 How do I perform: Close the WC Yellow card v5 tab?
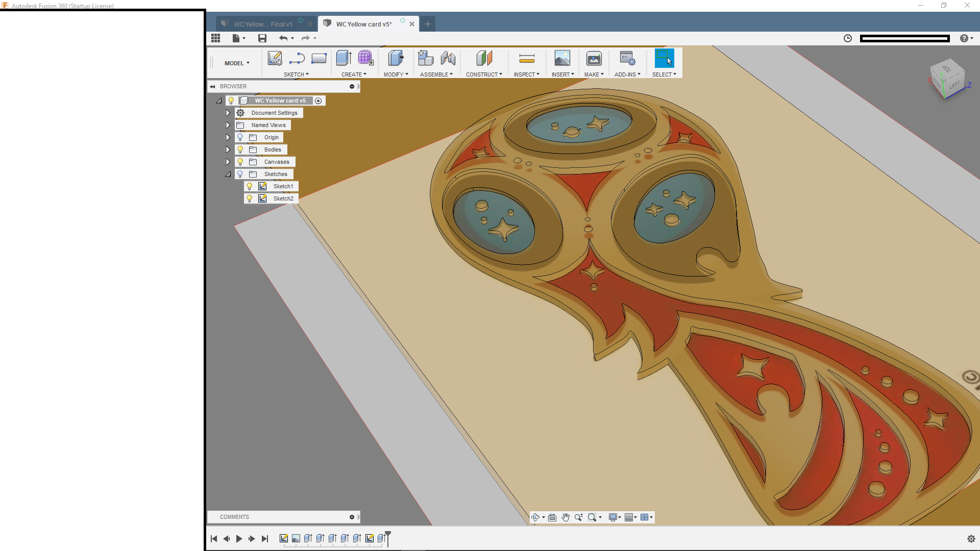[412, 24]
